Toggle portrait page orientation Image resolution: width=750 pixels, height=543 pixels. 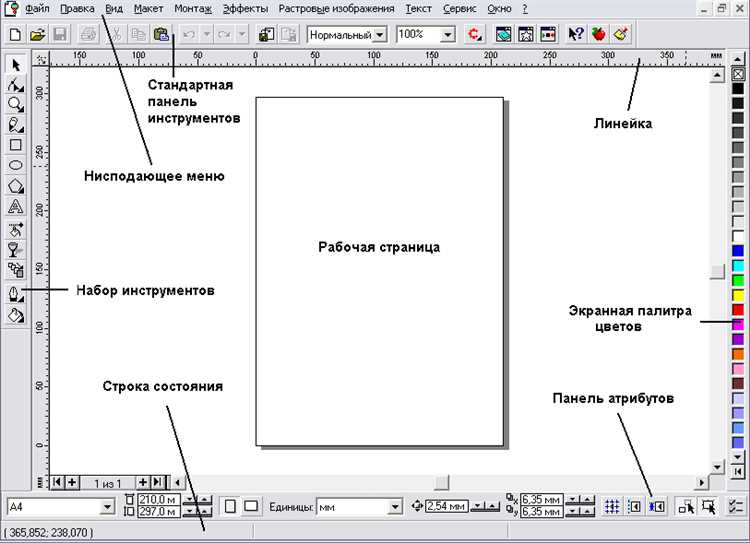pos(229,507)
